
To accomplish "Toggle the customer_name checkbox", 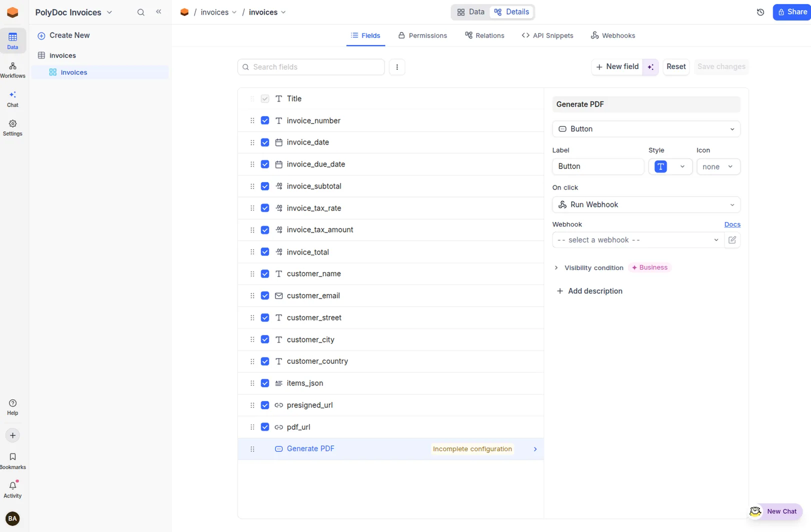I will tap(265, 274).
